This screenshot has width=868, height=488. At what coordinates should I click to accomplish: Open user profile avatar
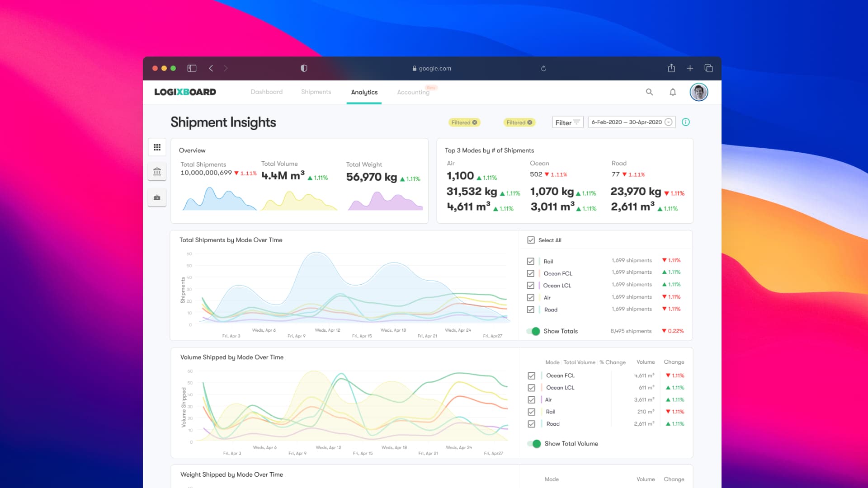point(698,92)
